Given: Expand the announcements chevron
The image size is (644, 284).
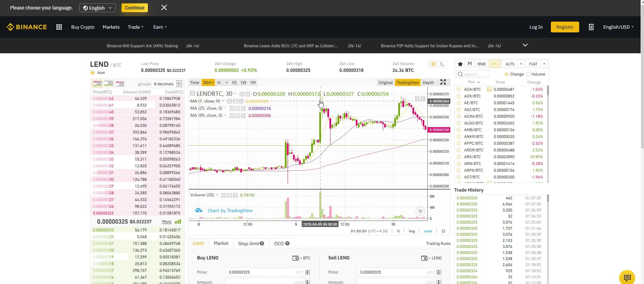Looking at the screenshot, I should (x=525, y=45).
